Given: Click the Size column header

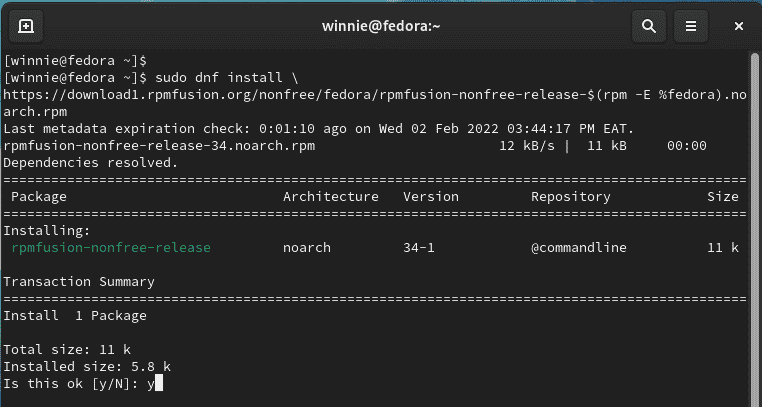Looking at the screenshot, I should pyautogui.click(x=723, y=197).
